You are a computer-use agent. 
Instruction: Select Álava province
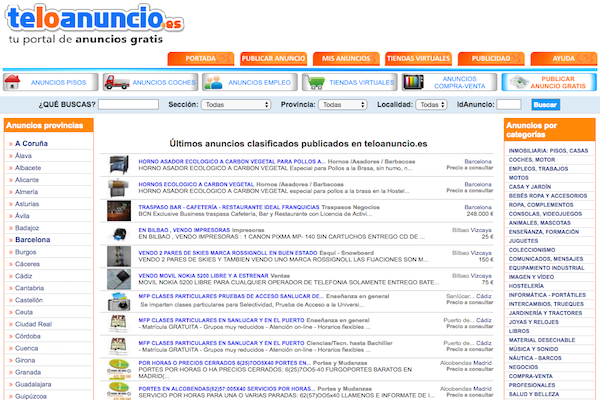tap(23, 156)
